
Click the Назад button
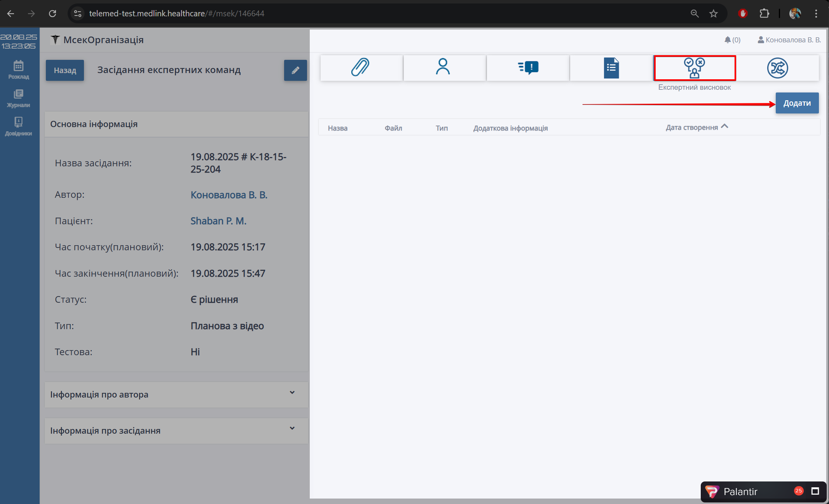click(65, 70)
